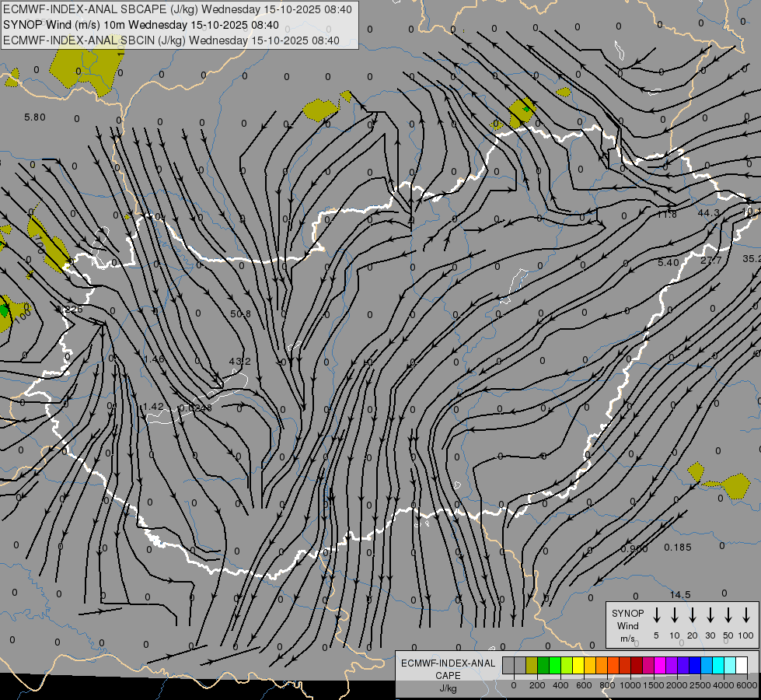The width and height of the screenshot is (761, 700).
Task: Click the 11.8 value on the map
Action: pyautogui.click(x=666, y=214)
